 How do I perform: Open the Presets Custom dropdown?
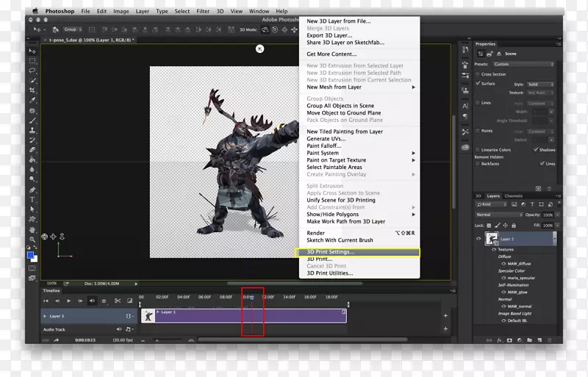pos(523,64)
